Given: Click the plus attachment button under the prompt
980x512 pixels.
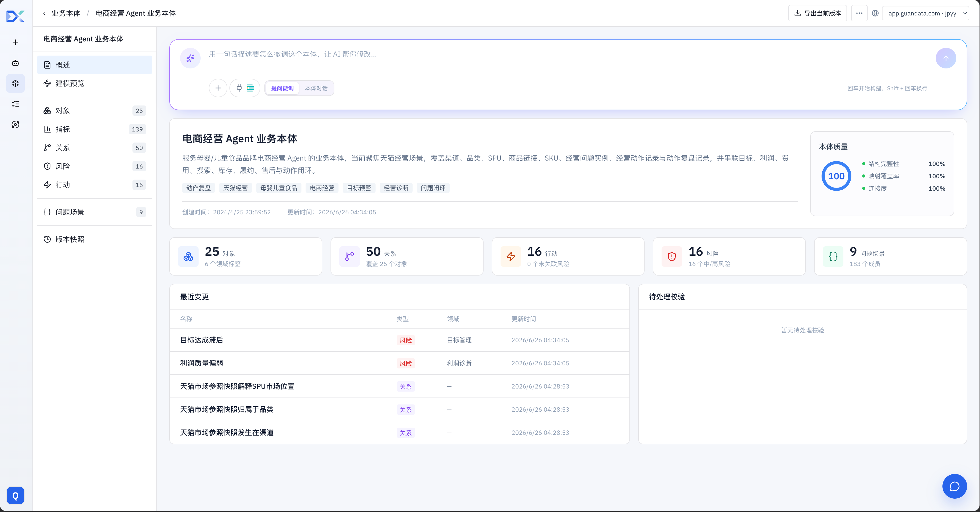Looking at the screenshot, I should [x=218, y=88].
